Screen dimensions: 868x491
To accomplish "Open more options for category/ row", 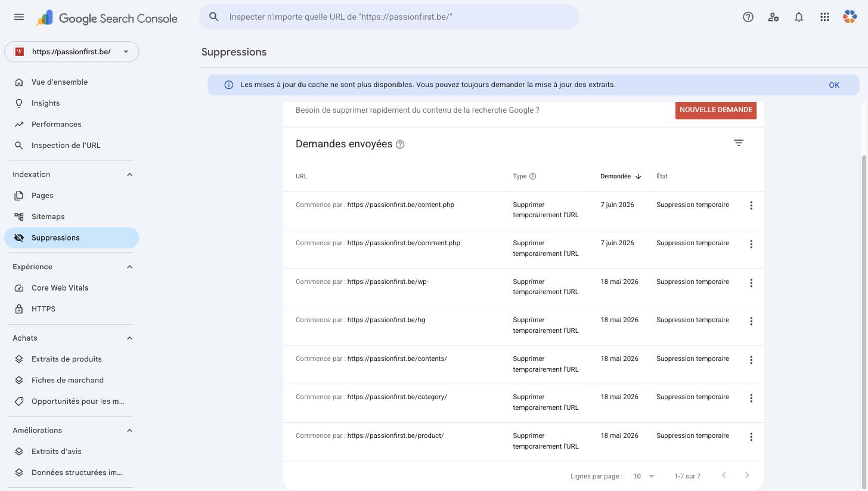I will tap(751, 398).
